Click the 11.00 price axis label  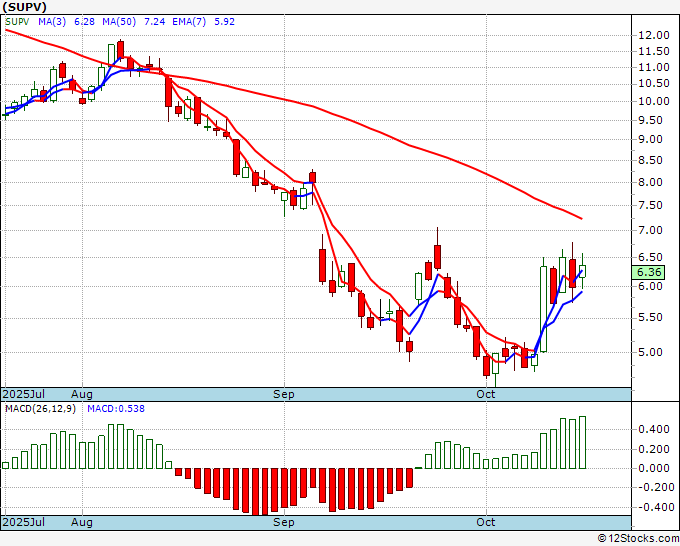pos(654,68)
